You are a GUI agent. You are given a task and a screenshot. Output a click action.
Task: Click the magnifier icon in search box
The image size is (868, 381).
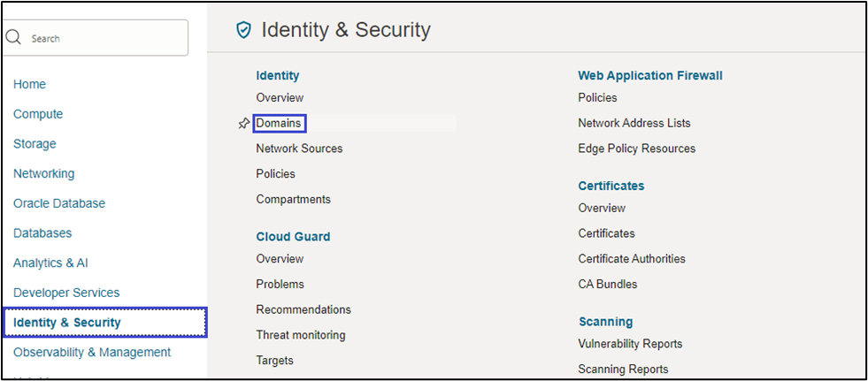[x=13, y=38]
